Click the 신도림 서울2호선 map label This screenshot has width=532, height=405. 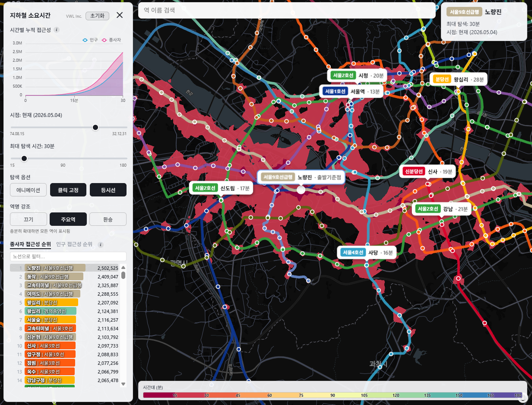point(221,188)
